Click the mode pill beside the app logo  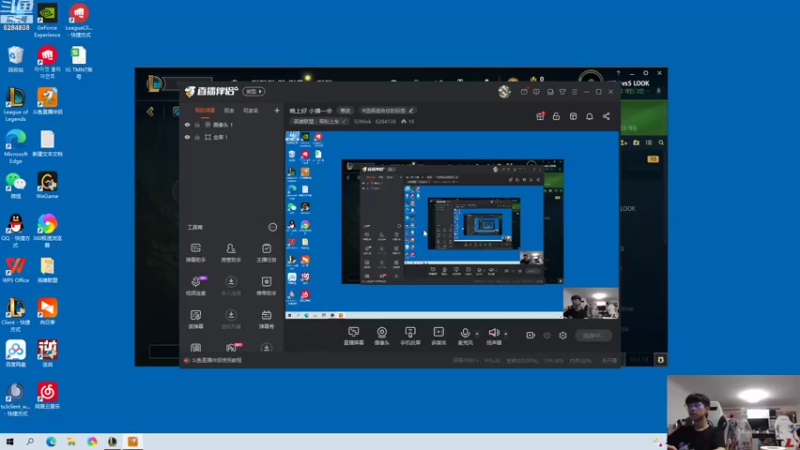254,91
